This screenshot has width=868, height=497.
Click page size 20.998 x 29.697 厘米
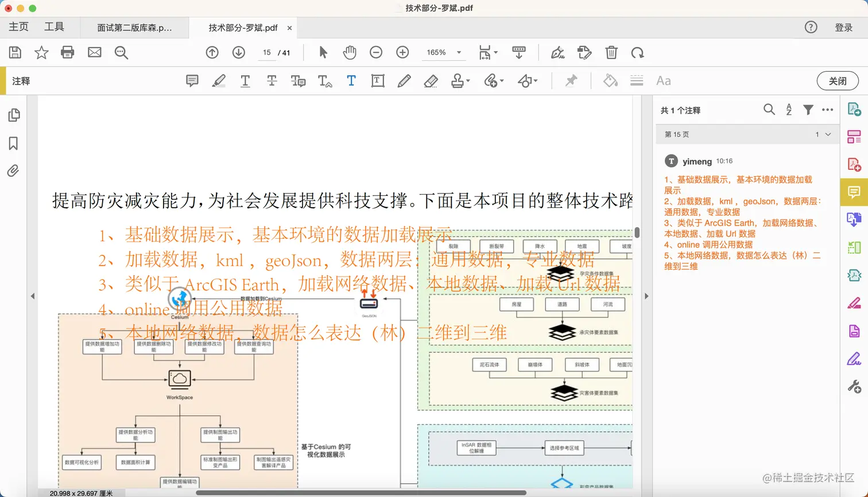81,493
